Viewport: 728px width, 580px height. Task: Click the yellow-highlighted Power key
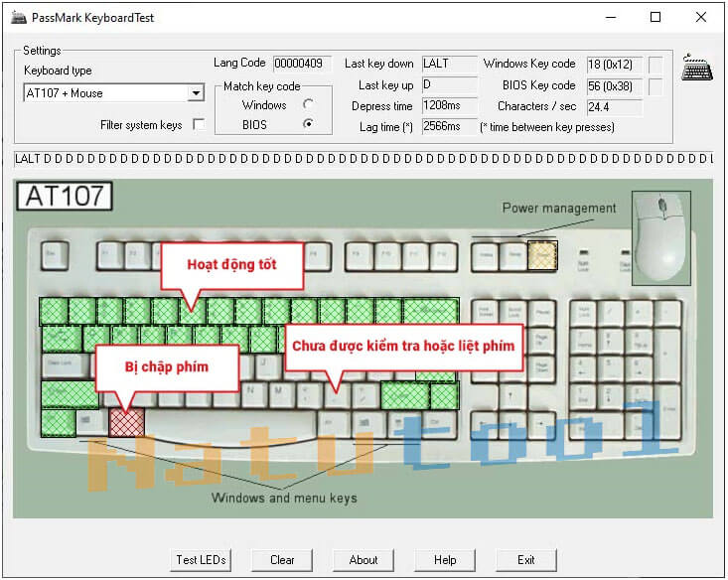[x=542, y=255]
